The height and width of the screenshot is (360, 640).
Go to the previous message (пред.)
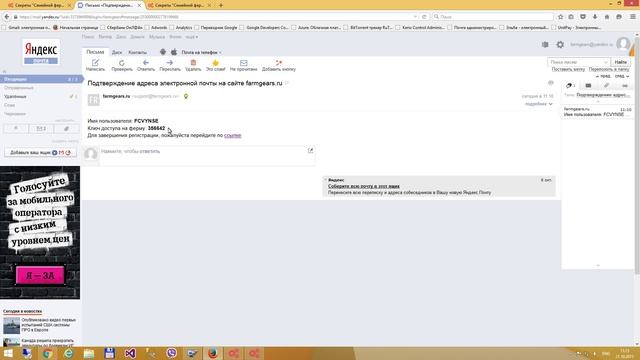click(603, 76)
